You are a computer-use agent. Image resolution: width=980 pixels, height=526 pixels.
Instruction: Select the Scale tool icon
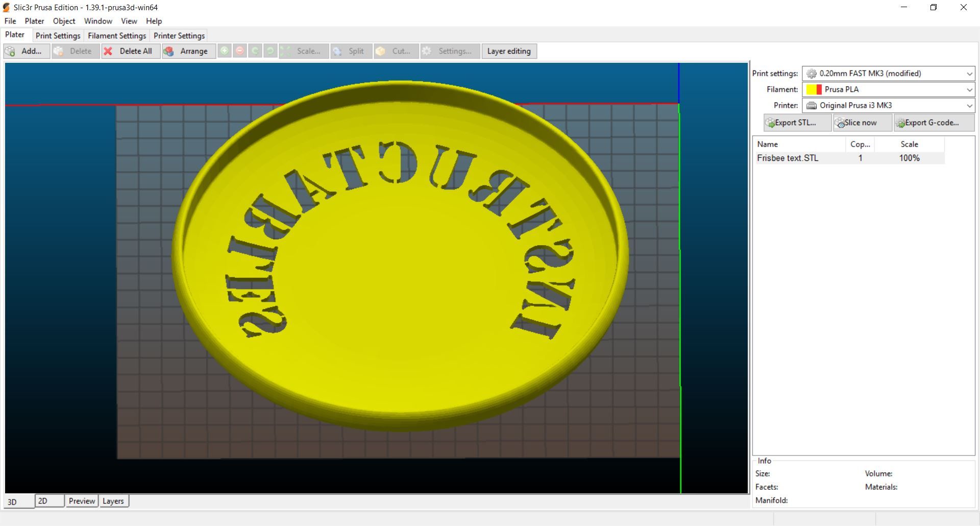(286, 51)
